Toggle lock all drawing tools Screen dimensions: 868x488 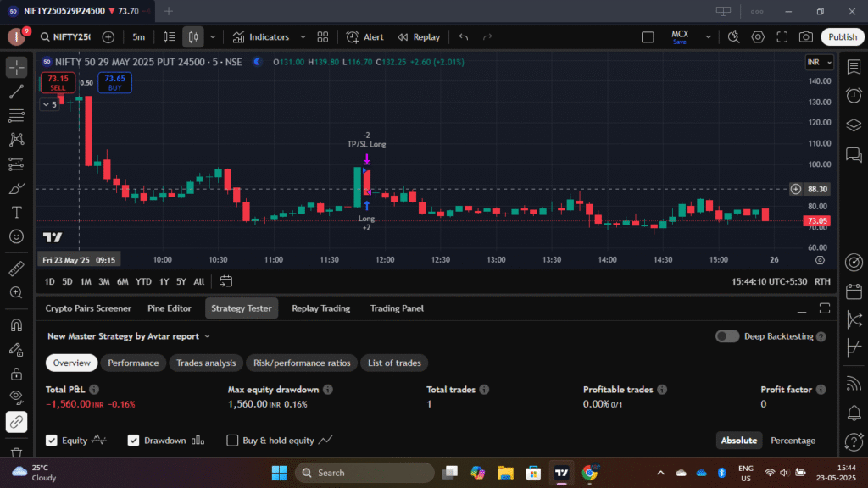click(x=17, y=374)
